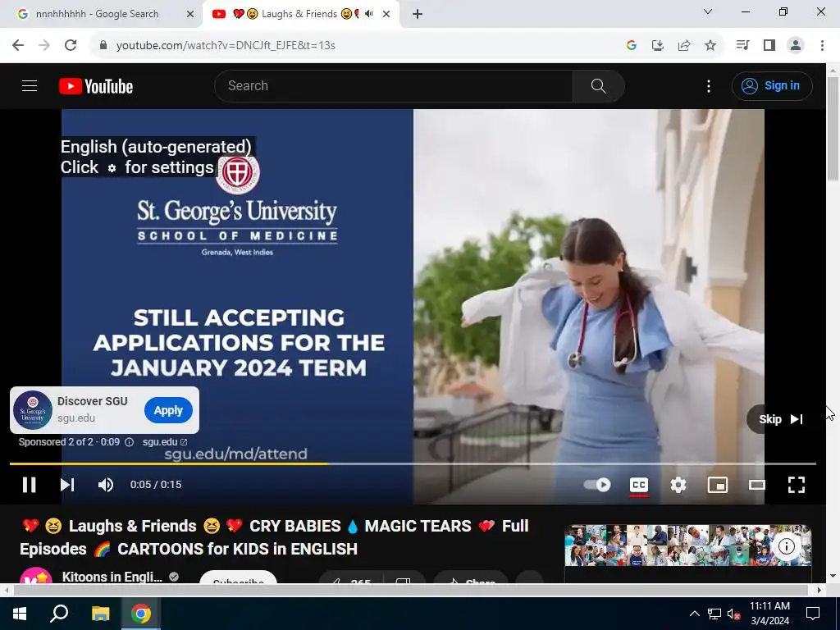Click the horizontal page scrollbar

411,590
